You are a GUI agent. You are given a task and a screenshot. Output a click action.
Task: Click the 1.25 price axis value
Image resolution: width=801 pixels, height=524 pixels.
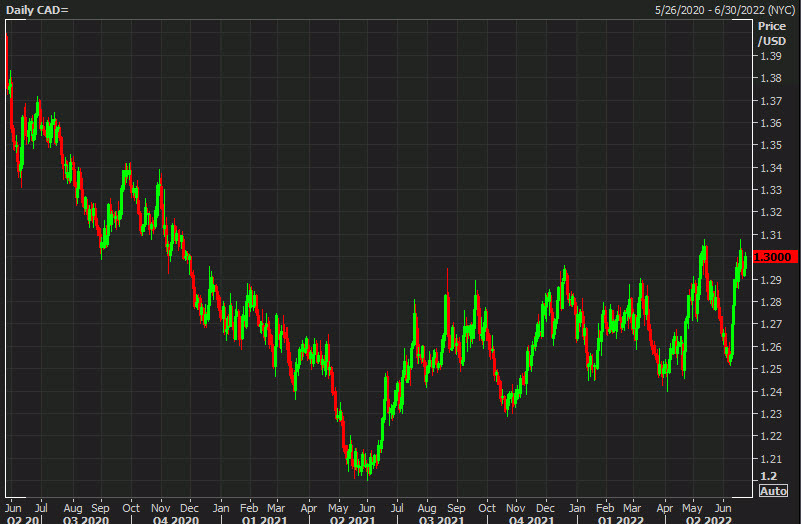770,369
